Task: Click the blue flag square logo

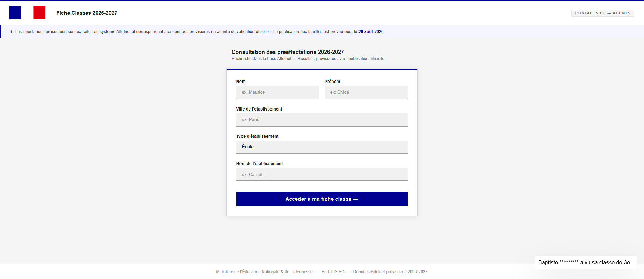Action: tap(15, 13)
